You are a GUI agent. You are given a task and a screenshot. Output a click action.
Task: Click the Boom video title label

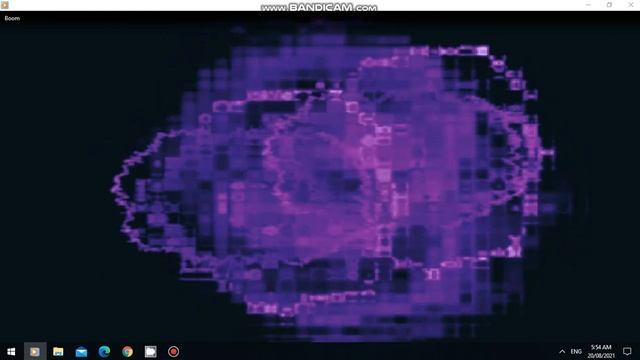click(12, 18)
